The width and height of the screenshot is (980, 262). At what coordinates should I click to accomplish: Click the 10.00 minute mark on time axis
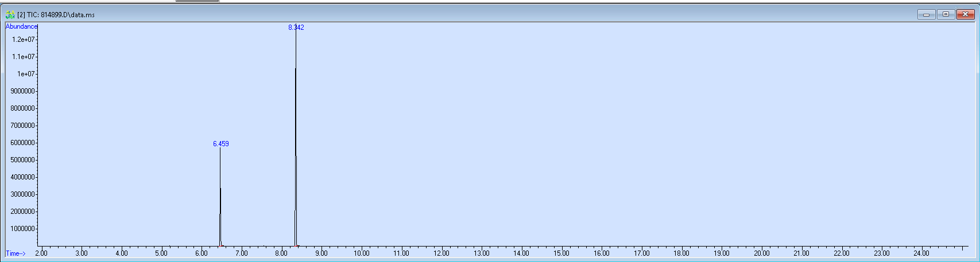(361, 253)
